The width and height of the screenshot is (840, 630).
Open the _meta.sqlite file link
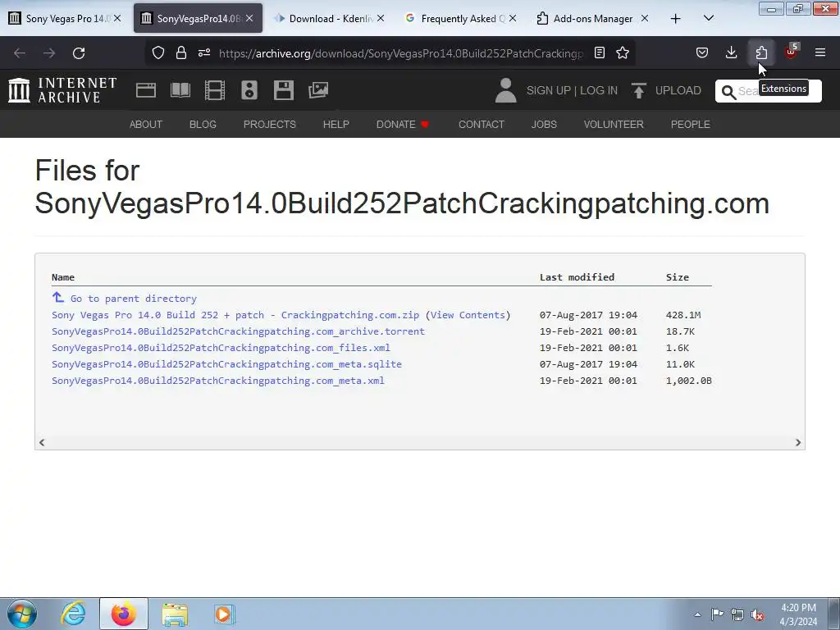point(226,364)
